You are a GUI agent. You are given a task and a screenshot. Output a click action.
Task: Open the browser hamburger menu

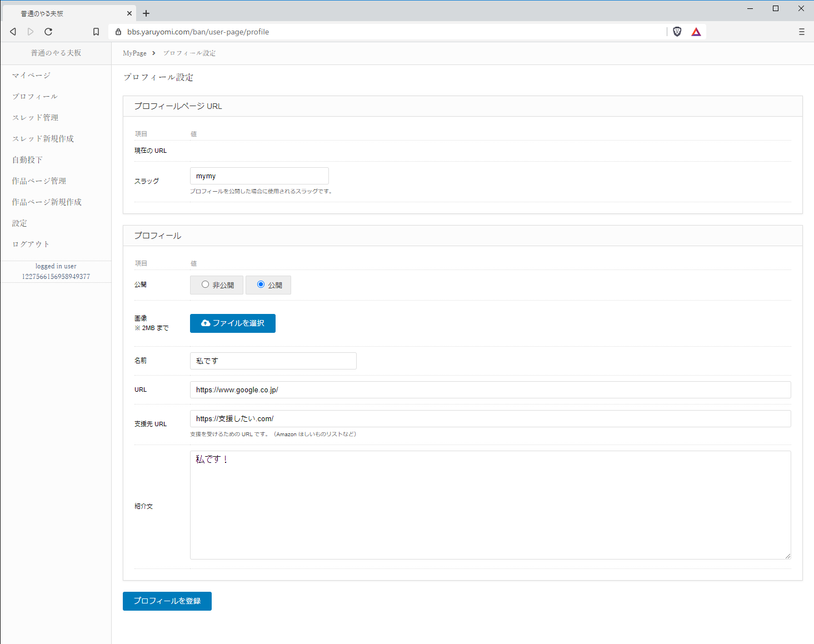(801, 32)
